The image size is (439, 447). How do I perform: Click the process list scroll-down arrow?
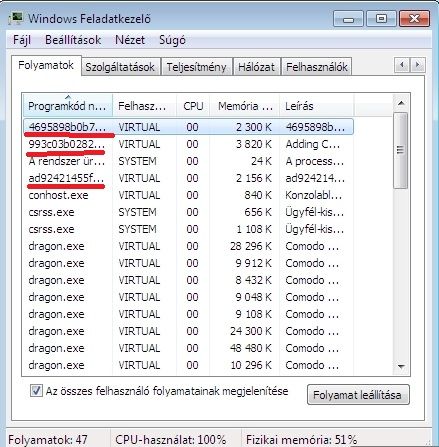pos(401,367)
